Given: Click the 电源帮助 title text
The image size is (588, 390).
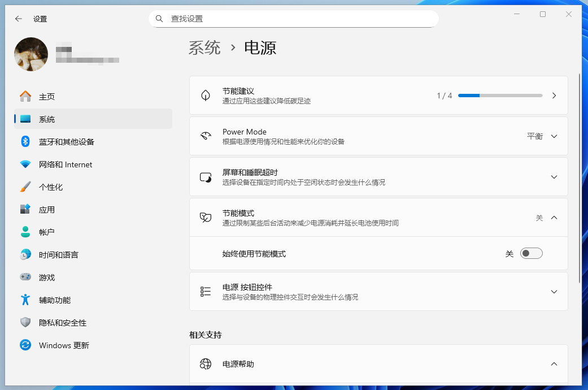Looking at the screenshot, I should pyautogui.click(x=238, y=364).
